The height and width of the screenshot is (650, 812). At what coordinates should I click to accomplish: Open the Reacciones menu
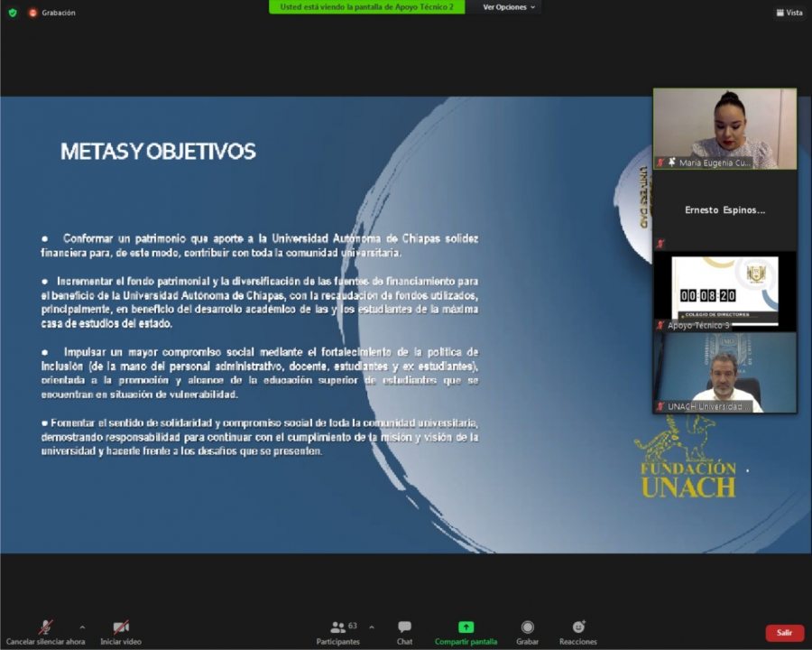(578, 632)
